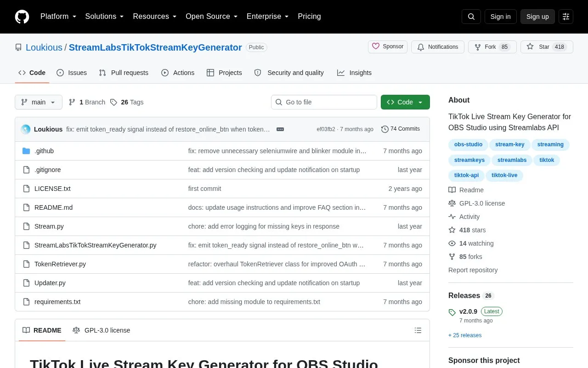Open TokenRetriever.py file
Viewport: 588px width, 368px height.
point(60,264)
